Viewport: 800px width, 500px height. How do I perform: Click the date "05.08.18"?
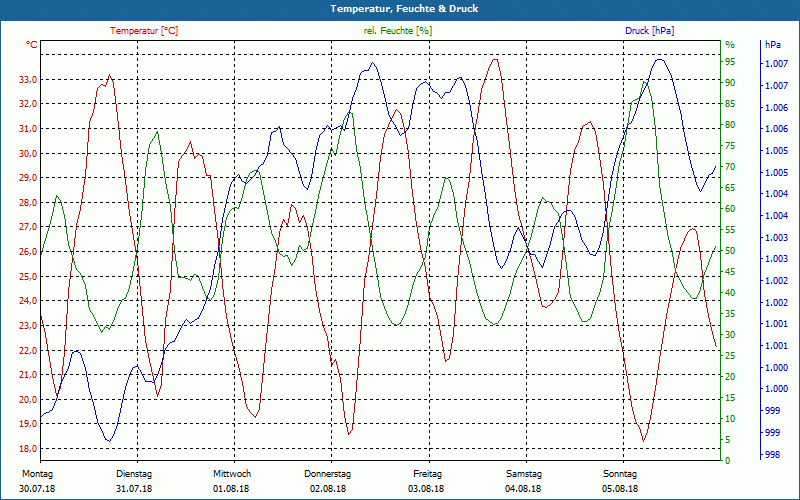620,489
